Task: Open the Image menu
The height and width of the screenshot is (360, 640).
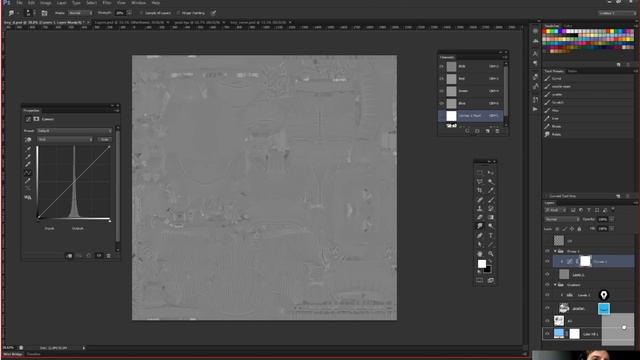Action: click(45, 3)
